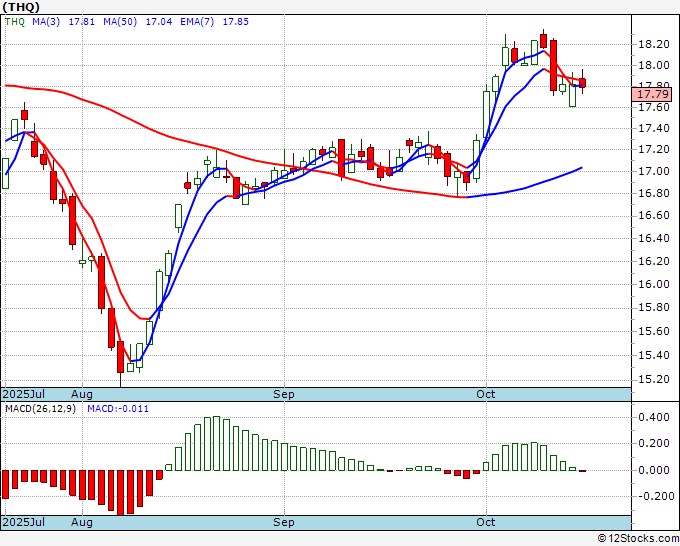Click the 18.00 price axis label

(653, 65)
